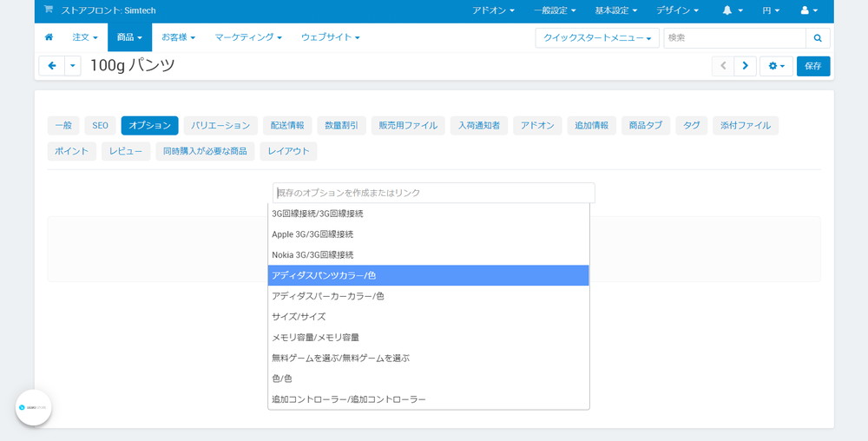
Task: Switch to the 販売用ファイル tab
Action: pos(408,126)
